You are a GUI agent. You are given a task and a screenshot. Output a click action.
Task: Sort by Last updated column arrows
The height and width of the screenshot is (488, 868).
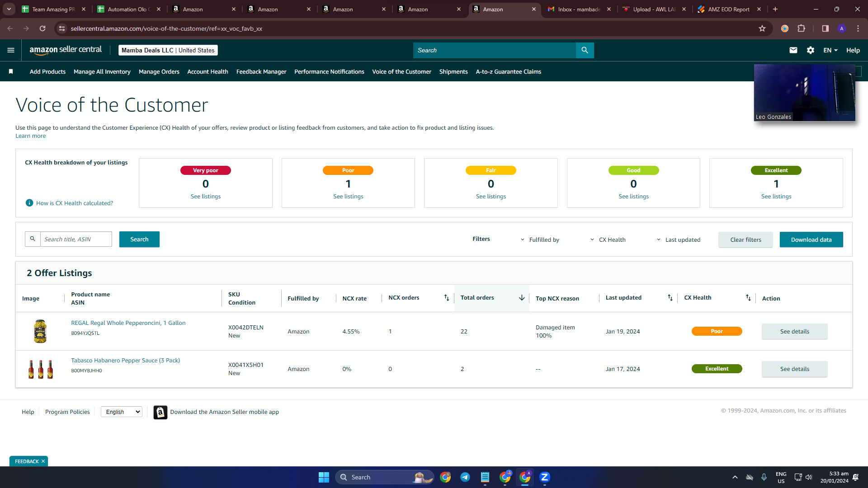(x=670, y=297)
